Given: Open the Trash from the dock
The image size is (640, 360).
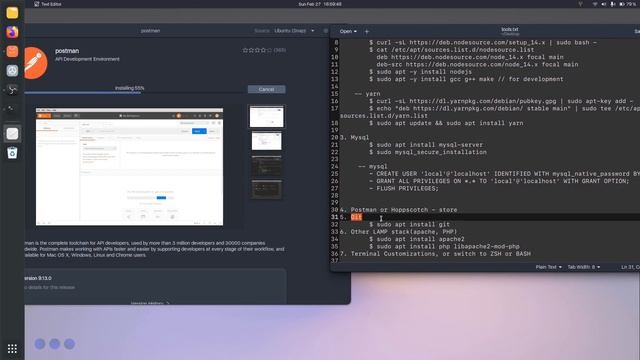Looking at the screenshot, I should (x=12, y=153).
